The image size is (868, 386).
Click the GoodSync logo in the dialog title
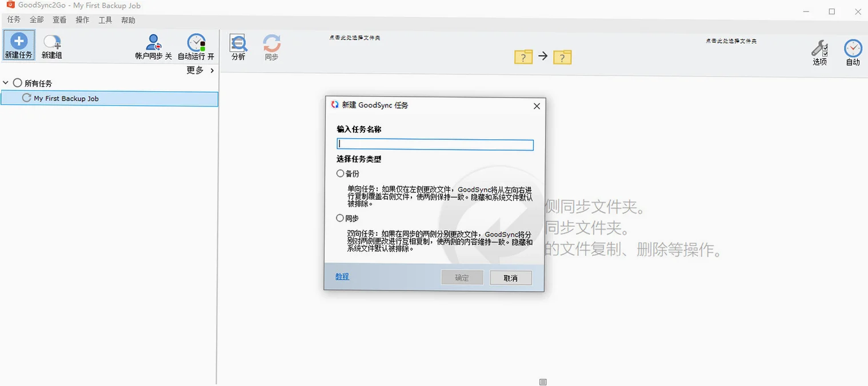[x=335, y=105]
